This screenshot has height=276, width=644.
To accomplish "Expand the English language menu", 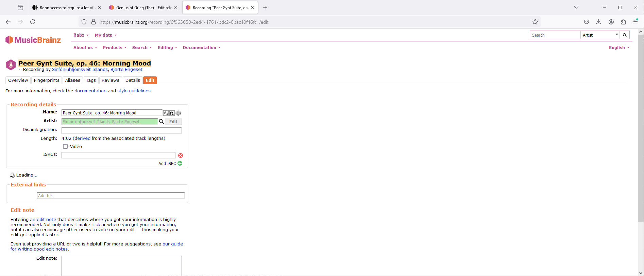I will 619,48.
